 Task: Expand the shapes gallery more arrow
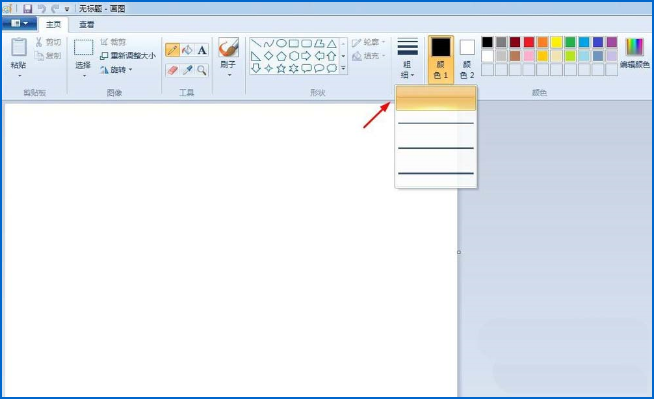pos(343,68)
